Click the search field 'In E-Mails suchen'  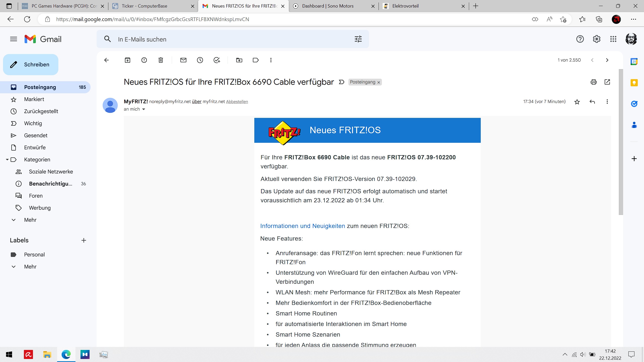click(x=226, y=39)
